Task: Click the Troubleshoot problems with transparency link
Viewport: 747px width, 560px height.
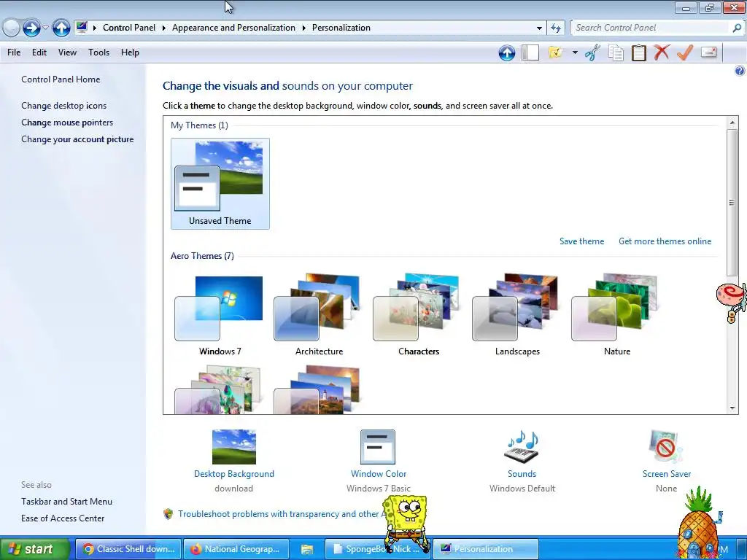Action: click(281, 514)
